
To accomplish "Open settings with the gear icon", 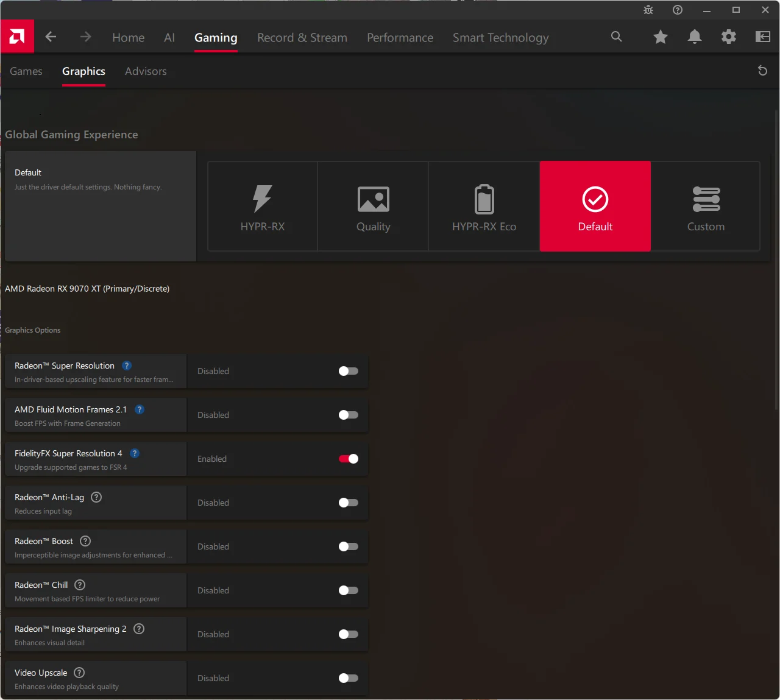I will (x=728, y=37).
